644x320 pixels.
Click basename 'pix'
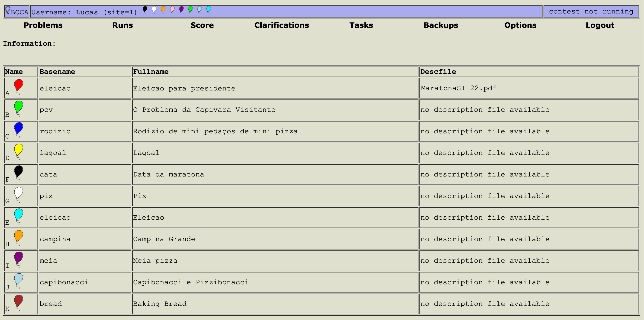coord(46,196)
